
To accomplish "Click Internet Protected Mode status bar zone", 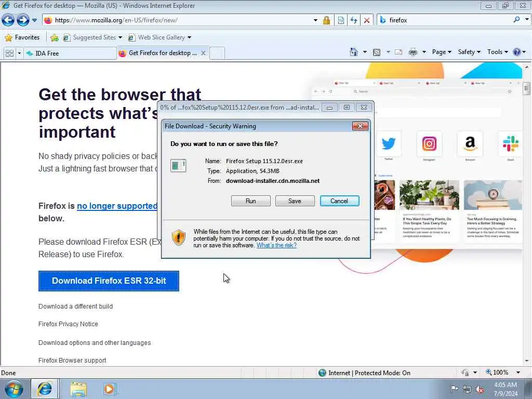I will click(x=365, y=373).
